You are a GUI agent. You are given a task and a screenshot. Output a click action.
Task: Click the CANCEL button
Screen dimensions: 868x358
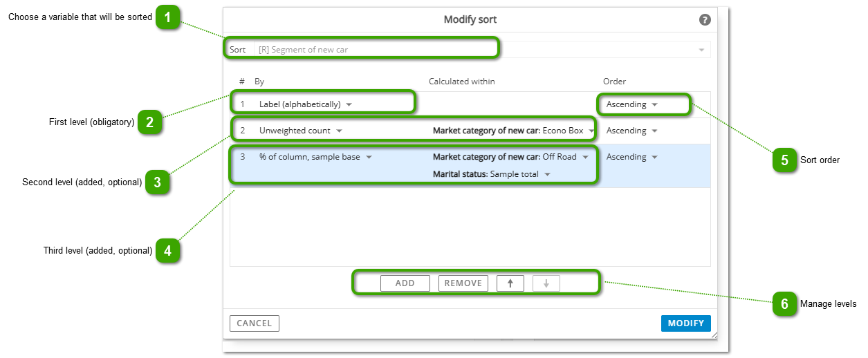[255, 323]
